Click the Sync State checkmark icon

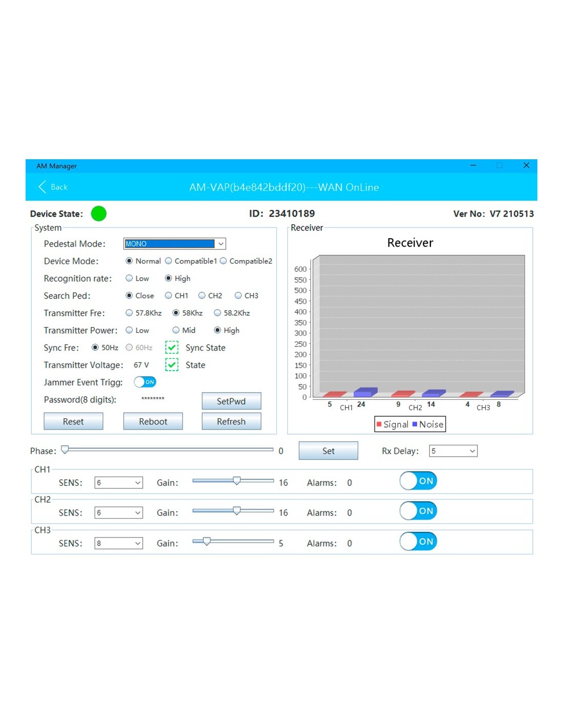click(x=172, y=348)
